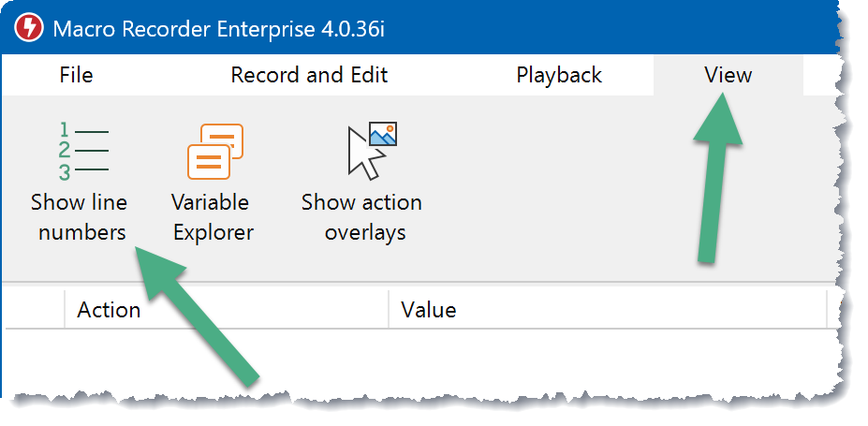Click the numbered list icon for line numbers
The height and width of the screenshot is (426, 868).
coord(82,151)
